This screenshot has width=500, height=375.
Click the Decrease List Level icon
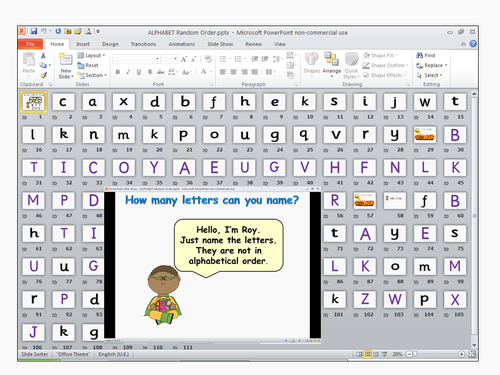[x=254, y=59]
